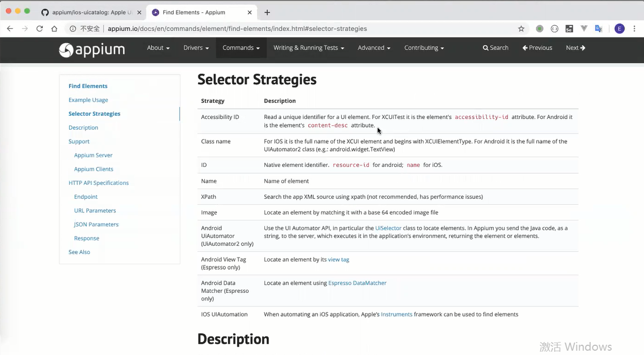
Task: Follow the view tag link
Action: pos(338,259)
